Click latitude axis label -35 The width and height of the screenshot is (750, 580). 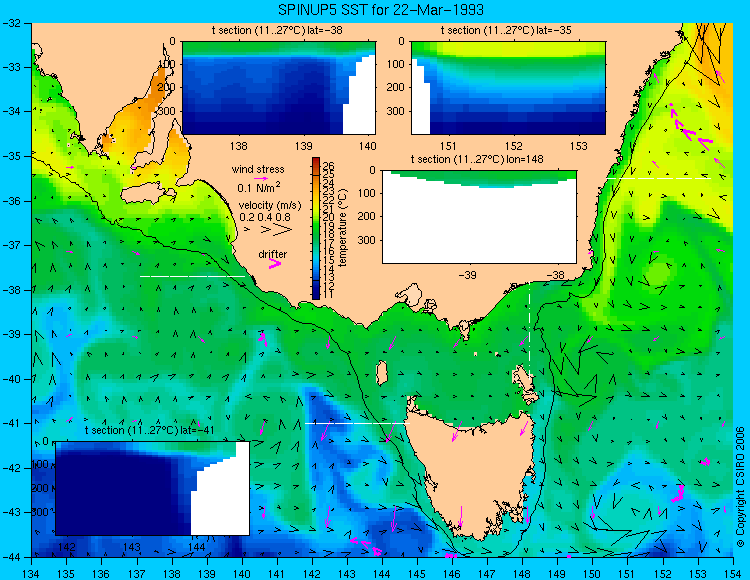(x=10, y=156)
